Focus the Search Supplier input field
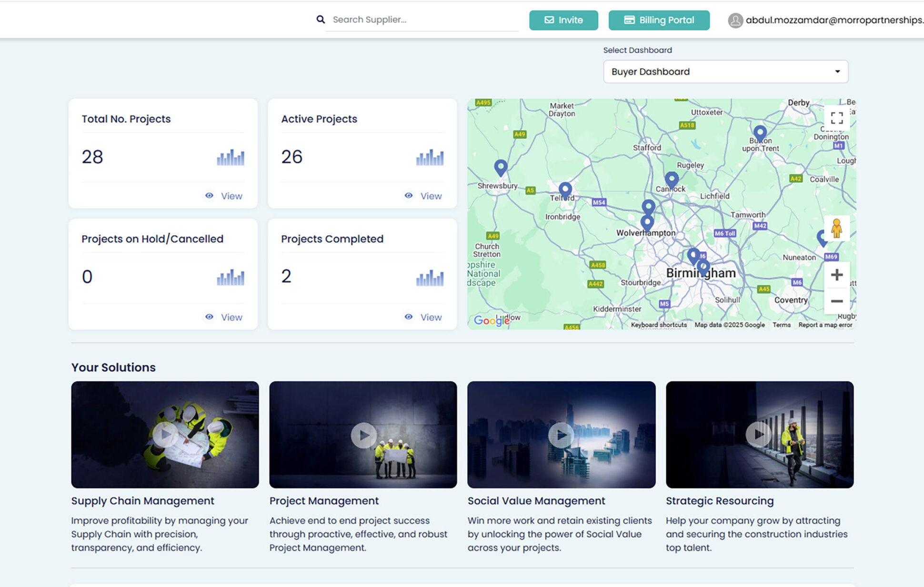This screenshot has height=587, width=924. click(x=422, y=20)
